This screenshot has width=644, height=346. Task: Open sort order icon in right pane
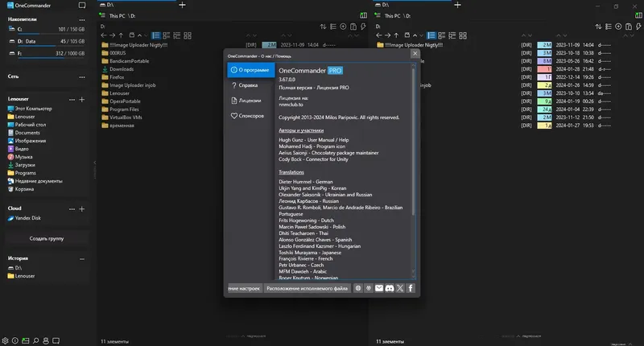[598, 27]
